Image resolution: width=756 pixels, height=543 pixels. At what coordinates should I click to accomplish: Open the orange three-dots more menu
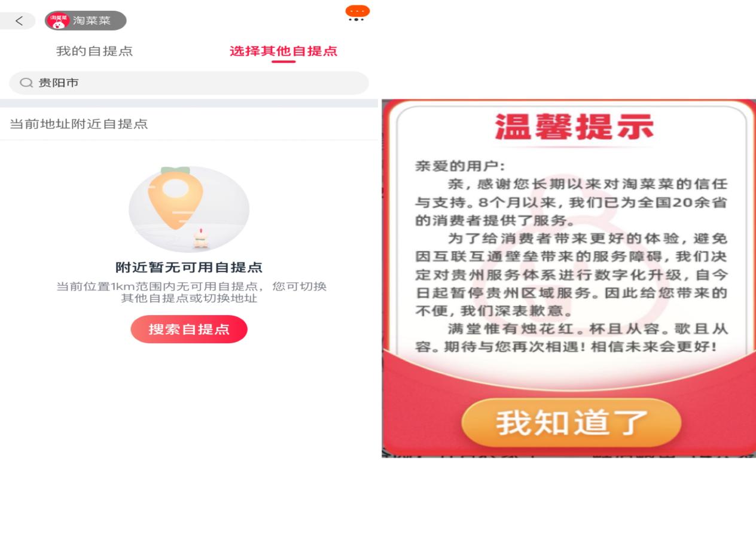357,13
